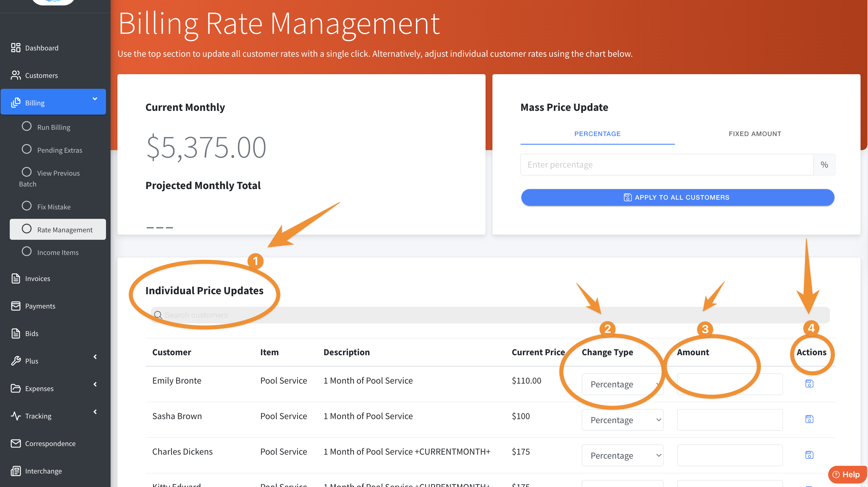
Task: Select the Income Items radio option
Action: 26,252
